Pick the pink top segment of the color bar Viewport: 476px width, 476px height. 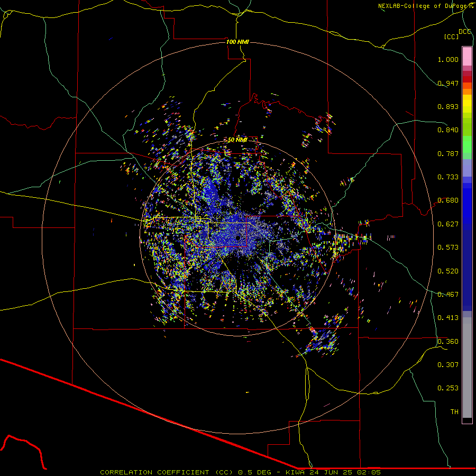coord(467,56)
